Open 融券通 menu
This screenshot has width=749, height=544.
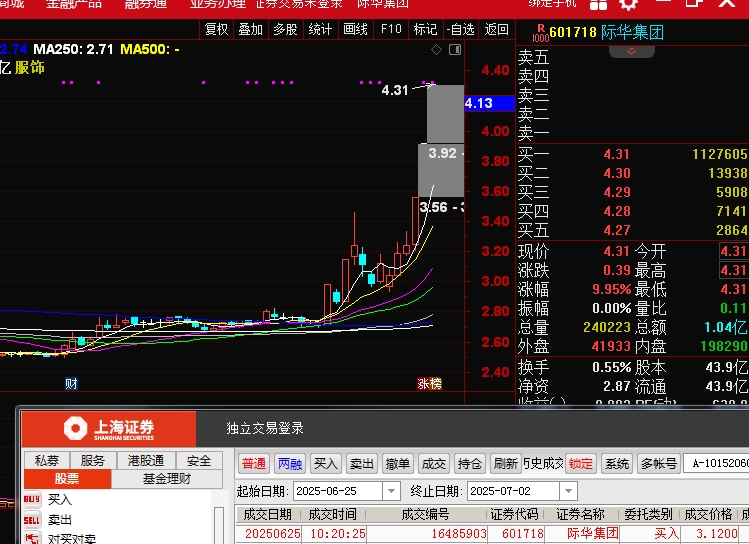pyautogui.click(x=146, y=4)
